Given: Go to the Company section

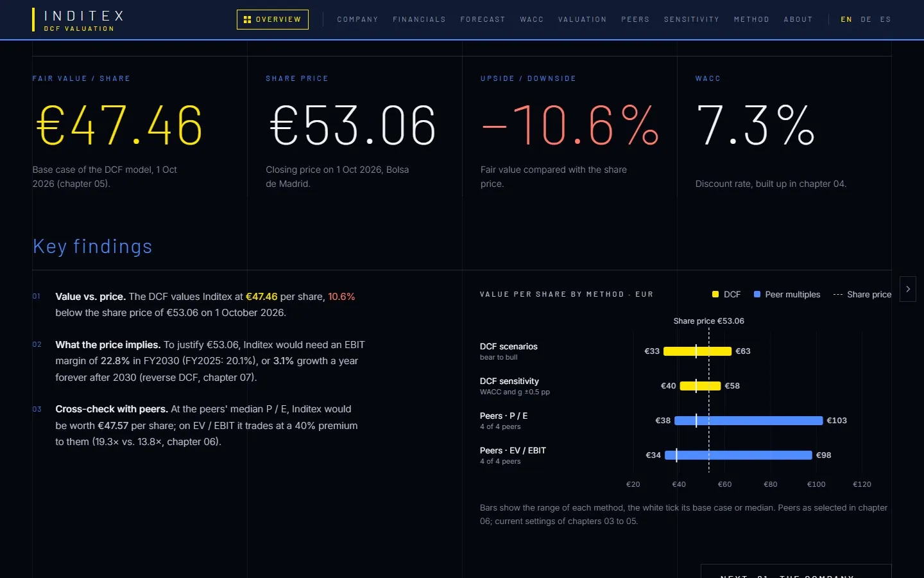Looking at the screenshot, I should (358, 19).
